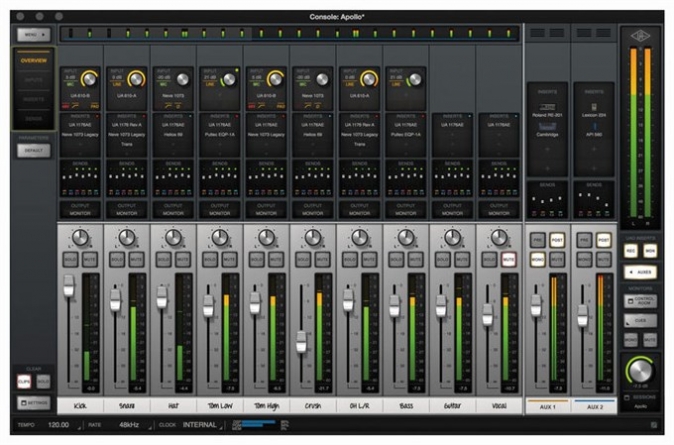Open the Roland RE-201 plugin in AUX 1

pos(547,110)
